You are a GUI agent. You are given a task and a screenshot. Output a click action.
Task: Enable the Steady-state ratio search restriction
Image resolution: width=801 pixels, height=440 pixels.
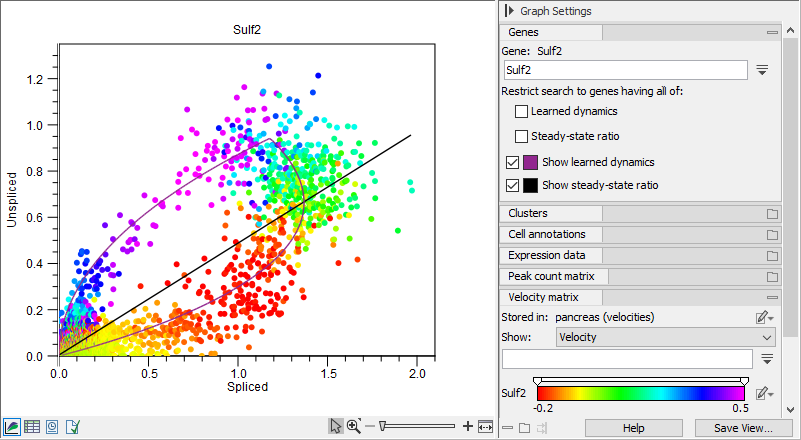521,136
